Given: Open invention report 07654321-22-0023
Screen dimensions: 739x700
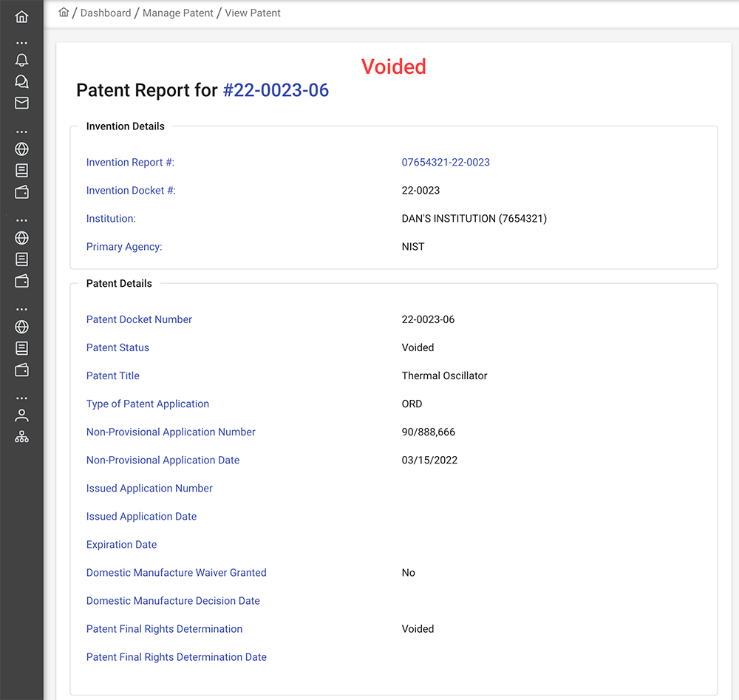Looking at the screenshot, I should click(446, 162).
